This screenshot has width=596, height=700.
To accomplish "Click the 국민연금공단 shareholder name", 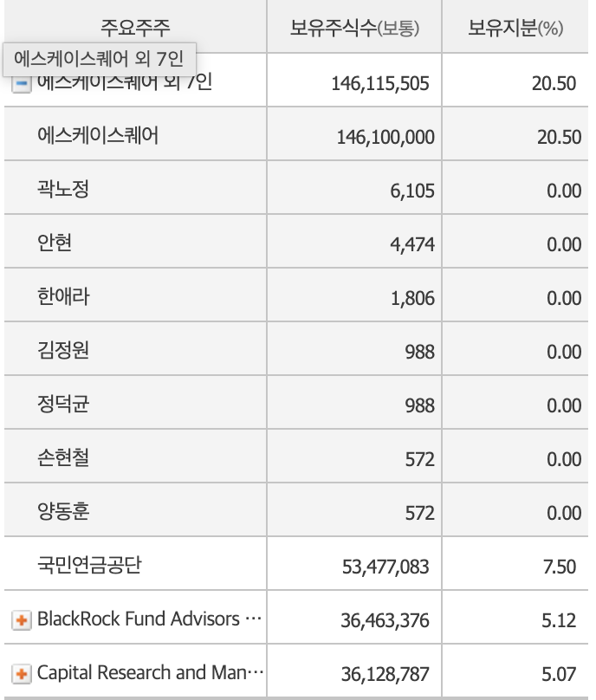I will (89, 566).
